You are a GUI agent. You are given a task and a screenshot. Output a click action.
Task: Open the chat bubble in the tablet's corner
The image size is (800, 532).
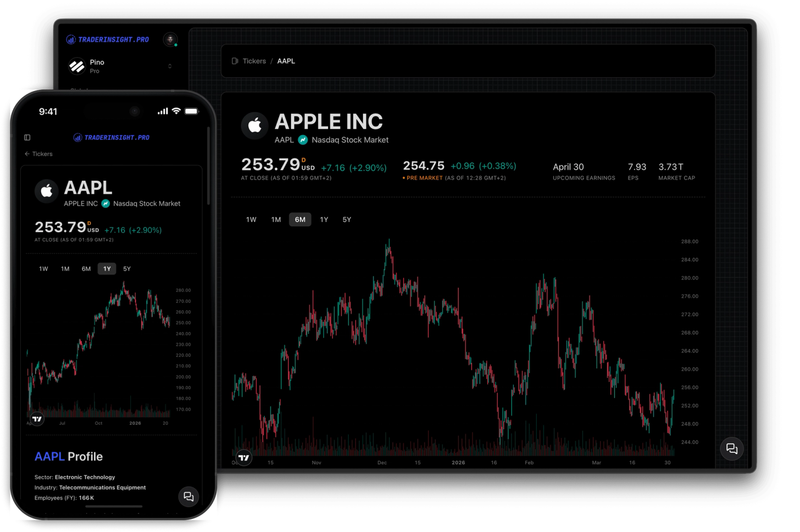pos(732,449)
